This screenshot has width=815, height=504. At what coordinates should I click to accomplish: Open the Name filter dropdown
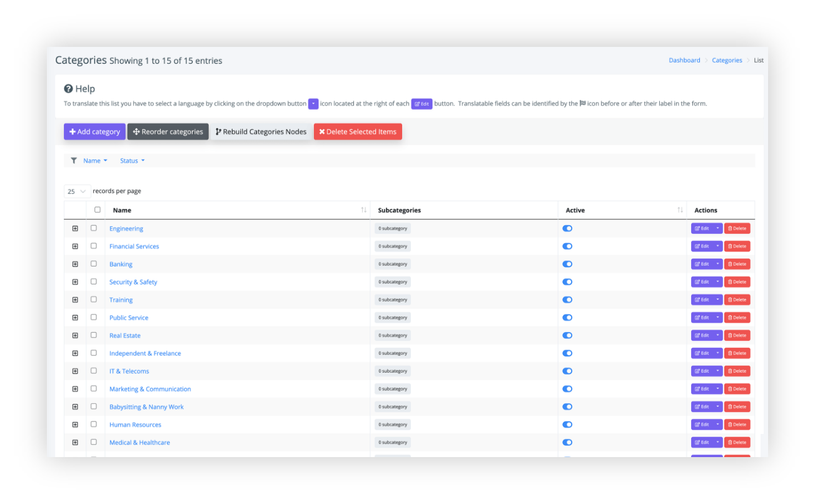(95, 161)
